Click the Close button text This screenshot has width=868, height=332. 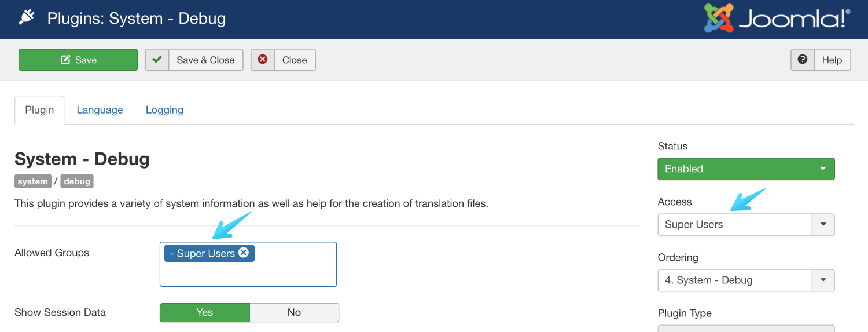[295, 60]
